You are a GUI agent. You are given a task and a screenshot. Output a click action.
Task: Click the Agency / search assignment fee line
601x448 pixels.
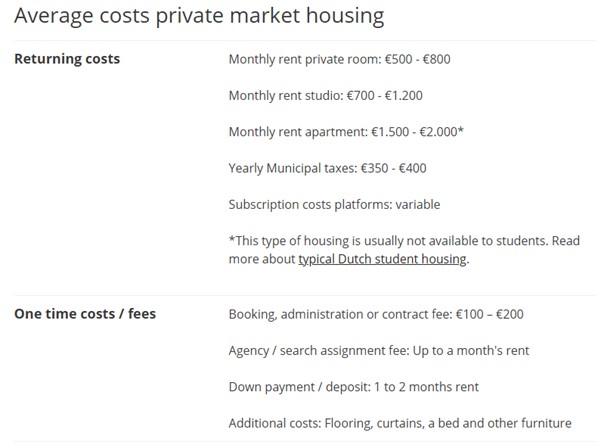(x=378, y=350)
